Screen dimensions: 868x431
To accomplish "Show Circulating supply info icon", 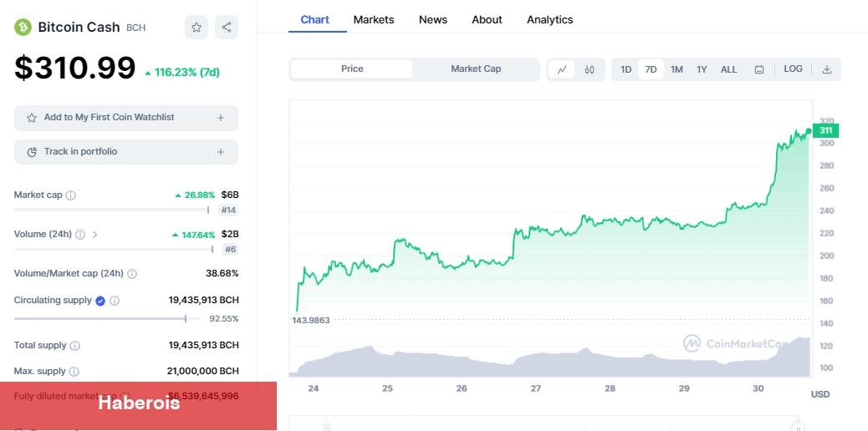I will pyautogui.click(x=115, y=301).
